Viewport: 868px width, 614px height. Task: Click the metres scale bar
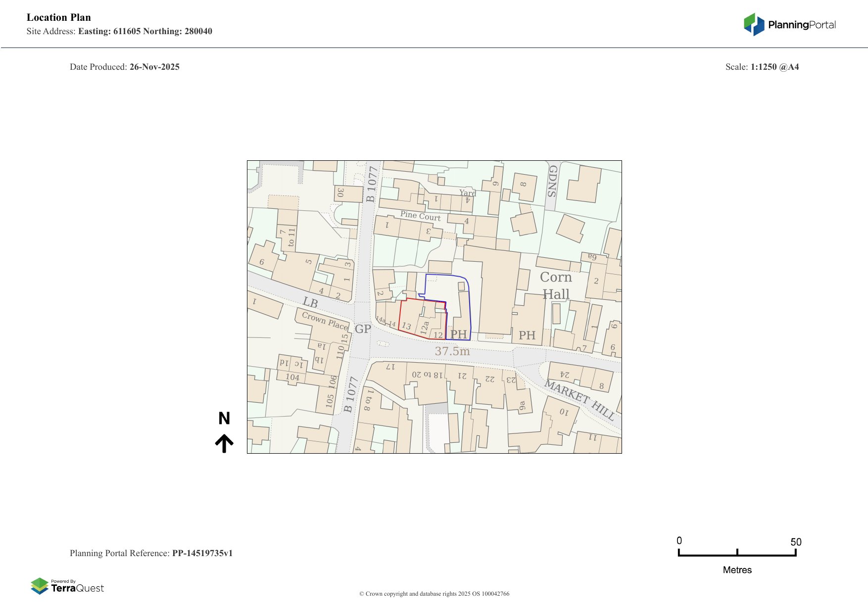(x=737, y=553)
